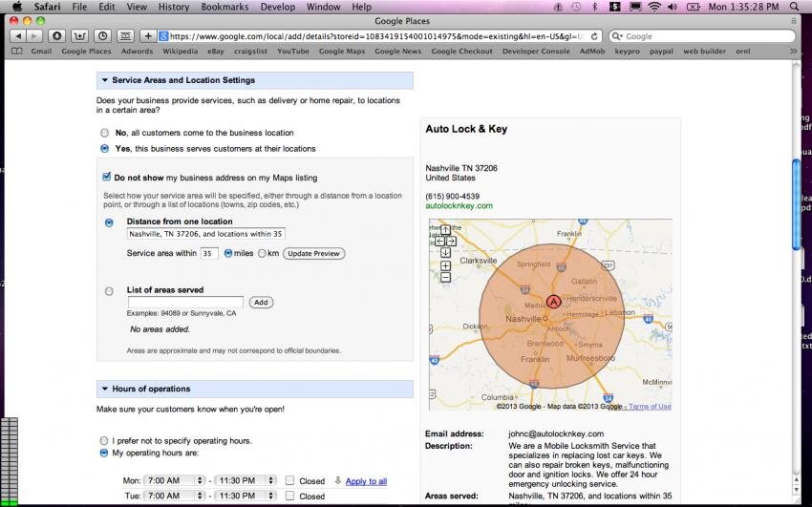Image resolution: width=812 pixels, height=507 pixels.
Task: Select Yes, serves customers at their locations
Action: [105, 149]
